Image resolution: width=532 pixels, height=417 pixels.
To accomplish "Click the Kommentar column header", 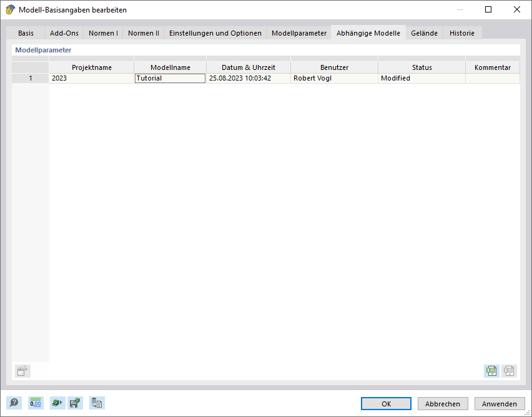I will [x=493, y=67].
